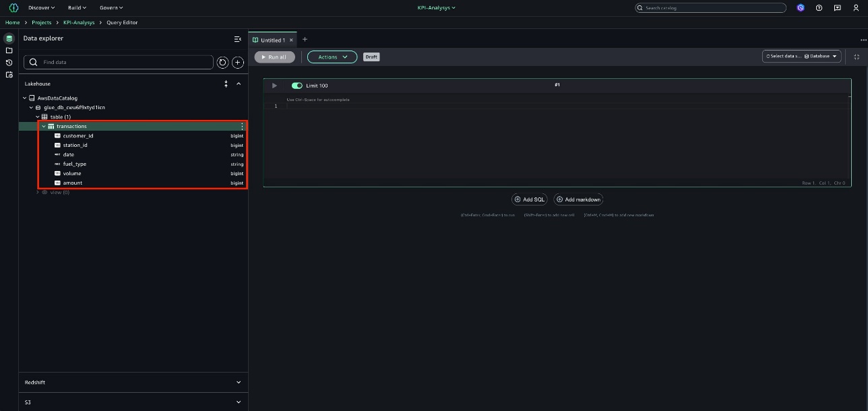Add a new query tab
The width and height of the screenshot is (868, 411).
click(x=305, y=39)
